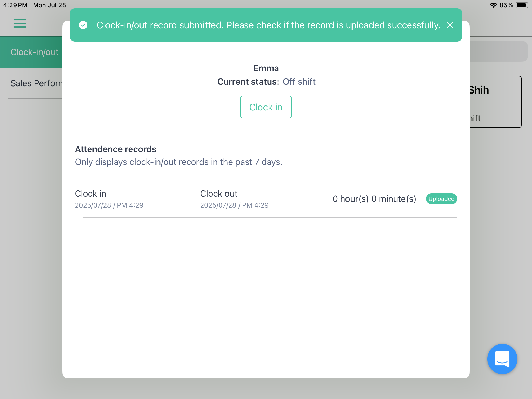This screenshot has height=399, width=532.
Task: Tap the success checkmark icon in banner
Action: coord(83,25)
